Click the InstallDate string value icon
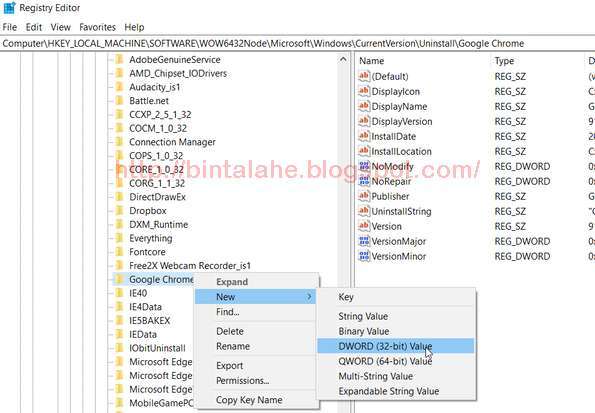The image size is (595, 413). click(x=364, y=136)
